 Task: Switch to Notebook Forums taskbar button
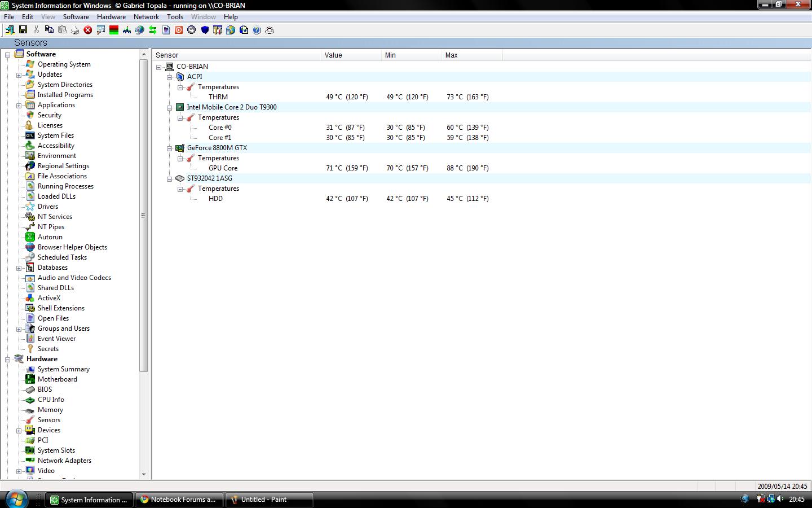coord(179,500)
